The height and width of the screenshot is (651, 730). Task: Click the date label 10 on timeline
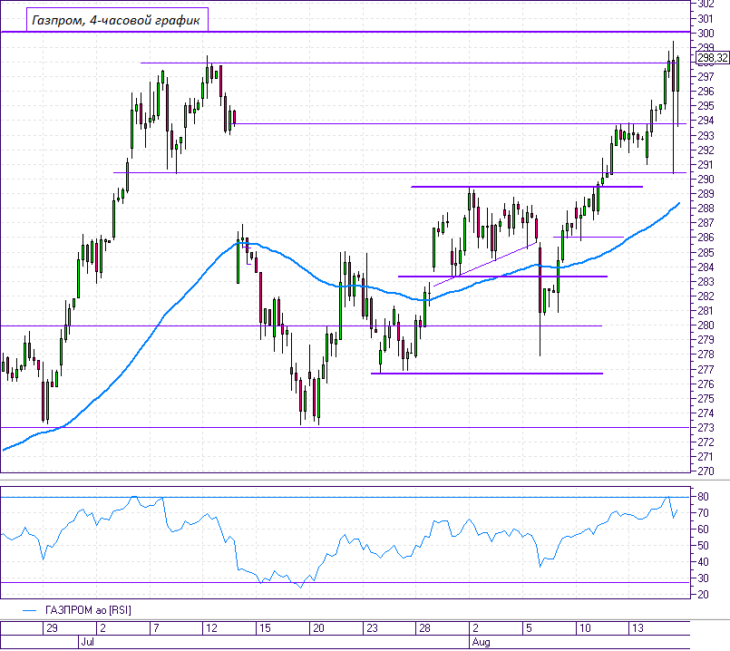[x=584, y=628]
